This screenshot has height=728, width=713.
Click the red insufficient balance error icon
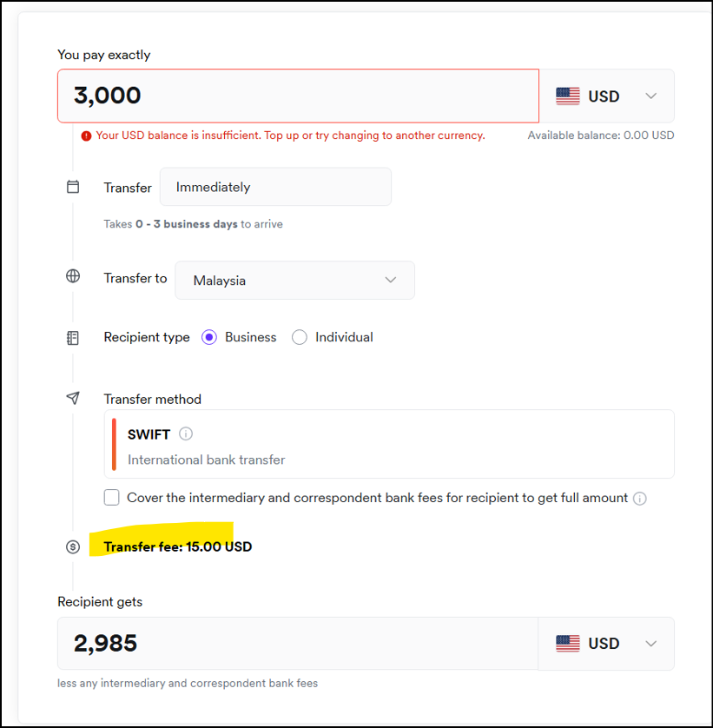[x=86, y=136]
